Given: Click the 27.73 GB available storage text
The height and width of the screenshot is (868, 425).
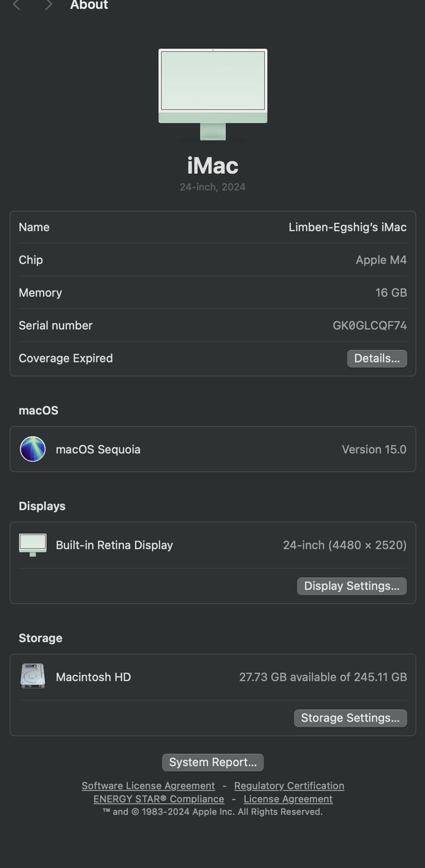Looking at the screenshot, I should coord(323,677).
